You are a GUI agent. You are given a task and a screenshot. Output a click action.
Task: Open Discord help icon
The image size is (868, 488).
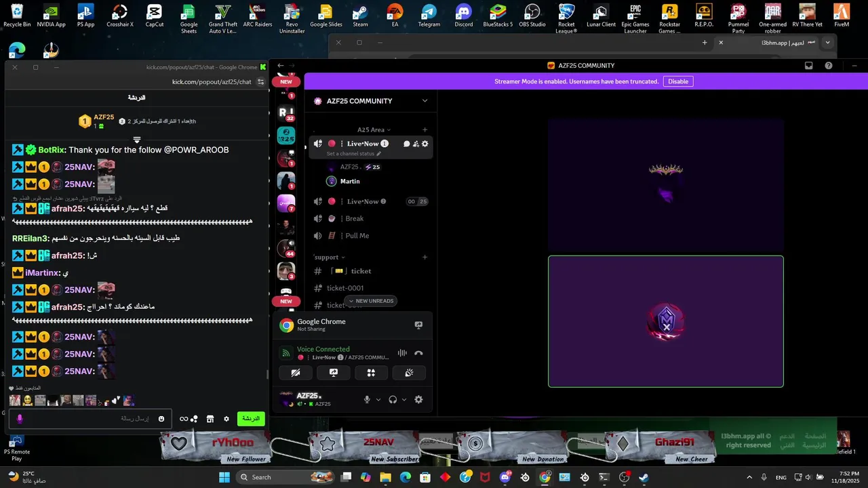tap(829, 66)
